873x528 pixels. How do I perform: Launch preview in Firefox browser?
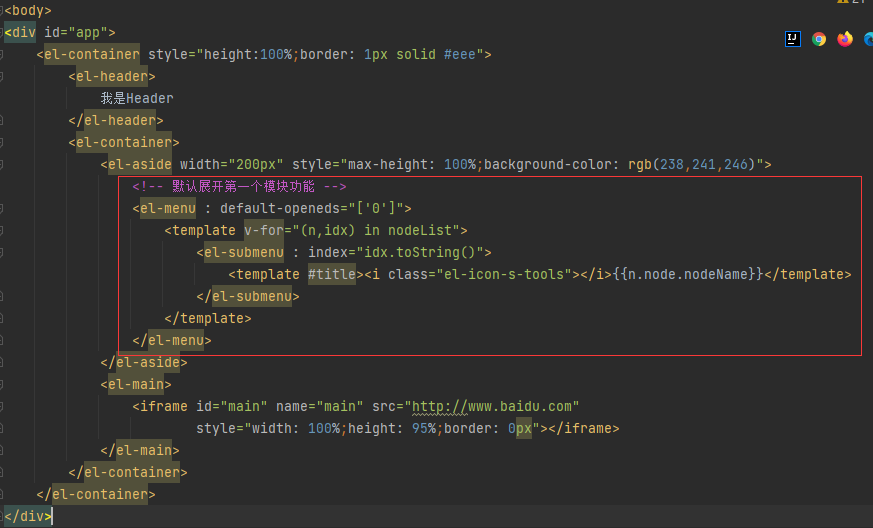pyautogui.click(x=845, y=39)
